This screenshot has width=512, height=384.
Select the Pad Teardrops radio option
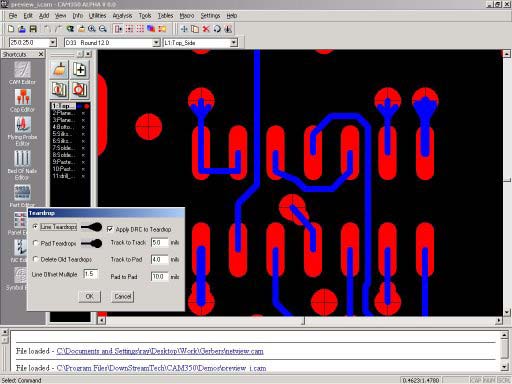pyautogui.click(x=35, y=243)
